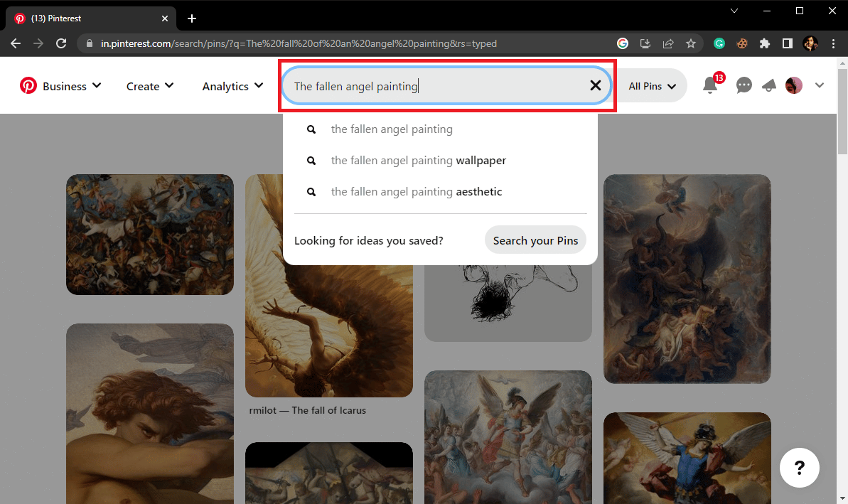848x504 pixels.
Task: Click the share page icon
Action: (668, 43)
